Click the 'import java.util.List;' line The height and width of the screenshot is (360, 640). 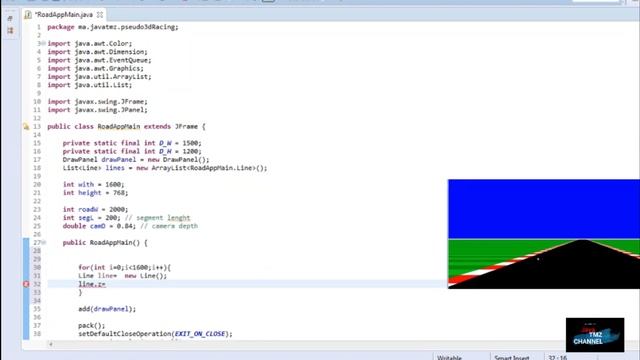(x=89, y=85)
